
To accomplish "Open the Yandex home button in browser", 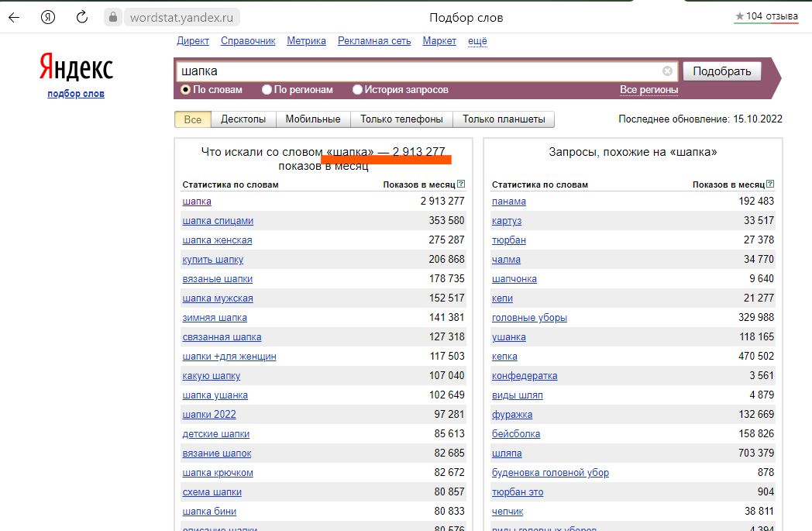I will click(47, 17).
